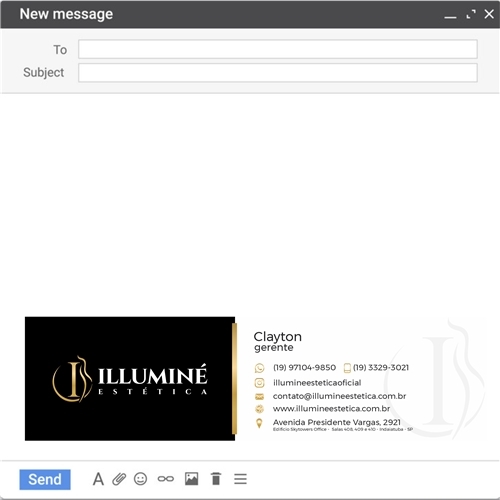Click contato@illumineestetica.com.br email address

[x=339, y=396]
